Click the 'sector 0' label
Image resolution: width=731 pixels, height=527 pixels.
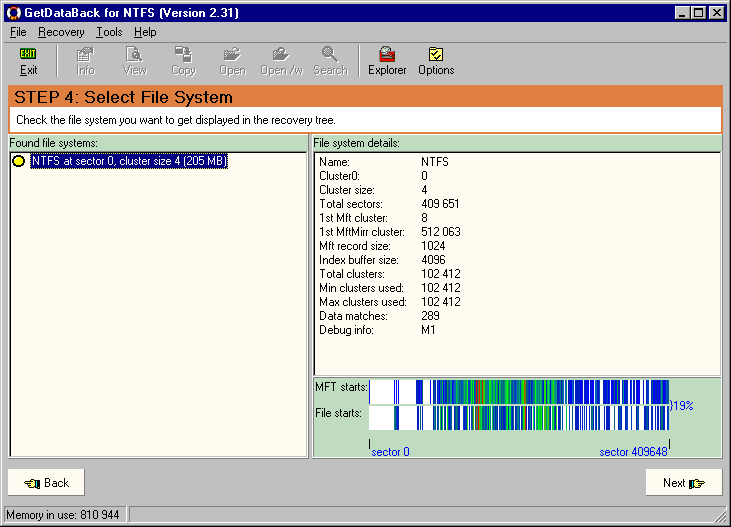(390, 452)
